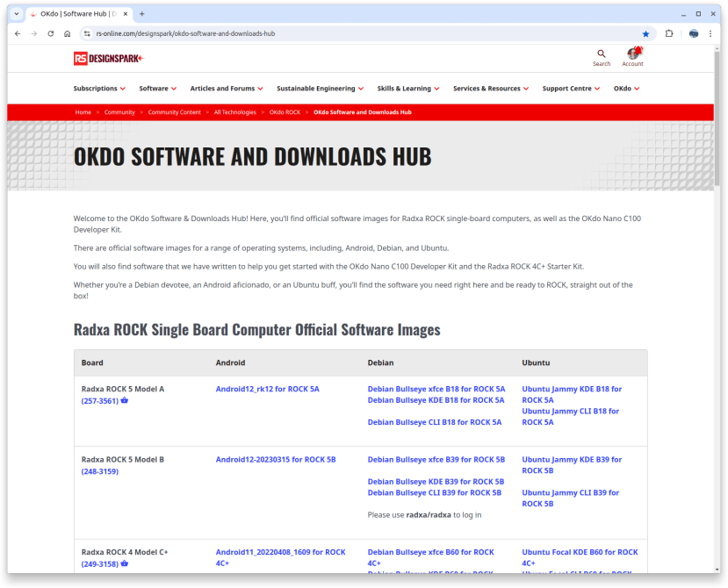The height and width of the screenshot is (588, 728).
Task: Expand Skills & Learning menu
Action: coord(408,88)
